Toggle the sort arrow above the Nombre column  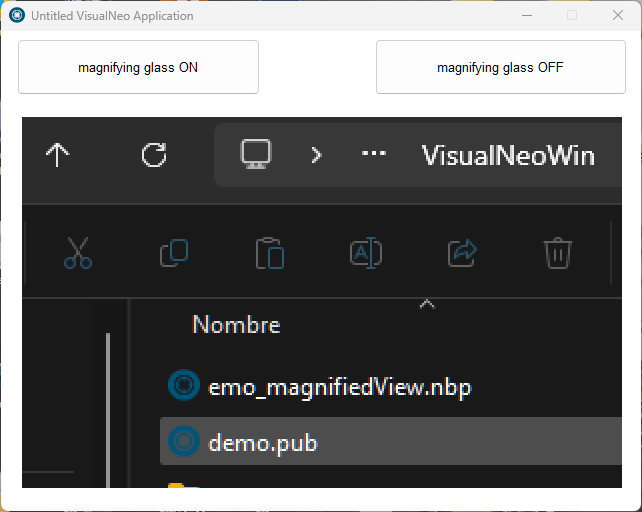tap(427, 304)
